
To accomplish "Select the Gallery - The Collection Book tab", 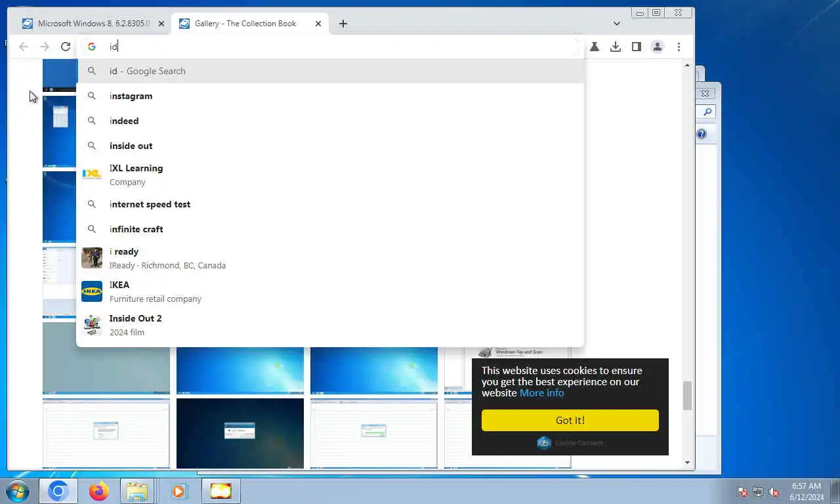I will click(250, 24).
